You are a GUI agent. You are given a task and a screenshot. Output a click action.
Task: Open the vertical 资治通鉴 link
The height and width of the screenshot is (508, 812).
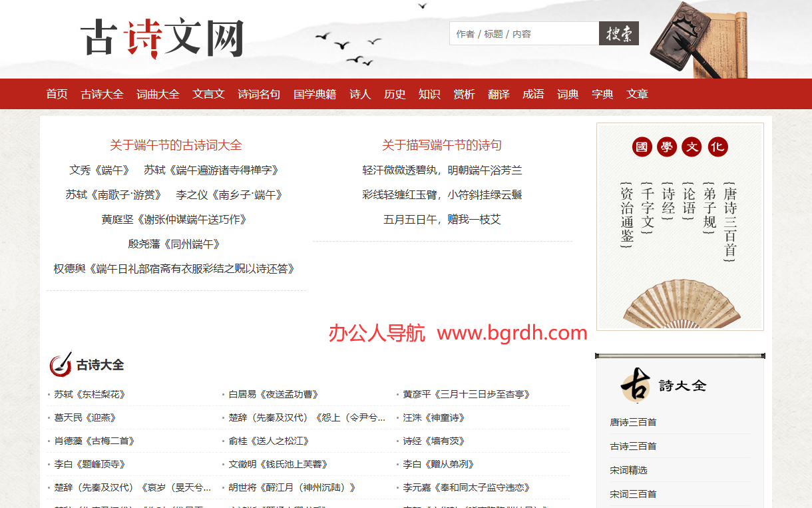[626, 214]
